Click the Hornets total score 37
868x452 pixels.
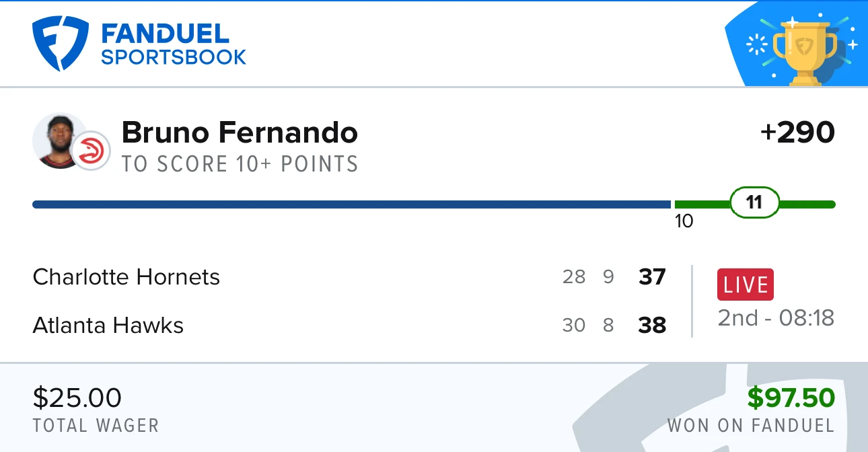652,277
